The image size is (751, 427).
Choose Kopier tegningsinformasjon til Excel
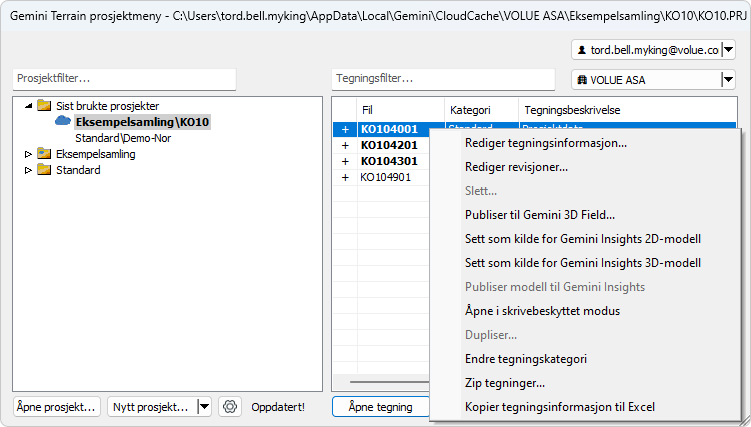[x=560, y=407]
